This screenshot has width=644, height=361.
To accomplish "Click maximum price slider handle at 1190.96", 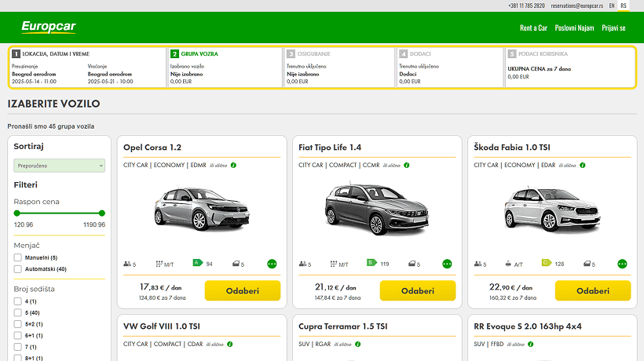I will [x=102, y=213].
